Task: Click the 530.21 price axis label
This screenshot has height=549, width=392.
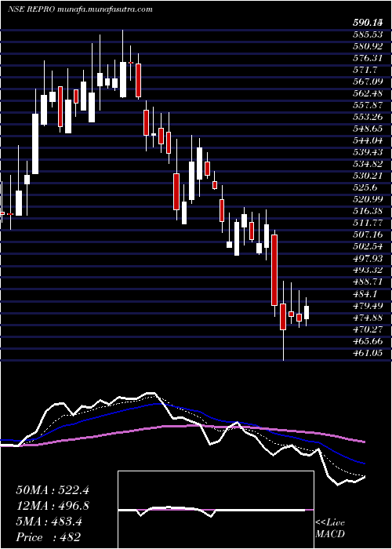Action: [367, 176]
